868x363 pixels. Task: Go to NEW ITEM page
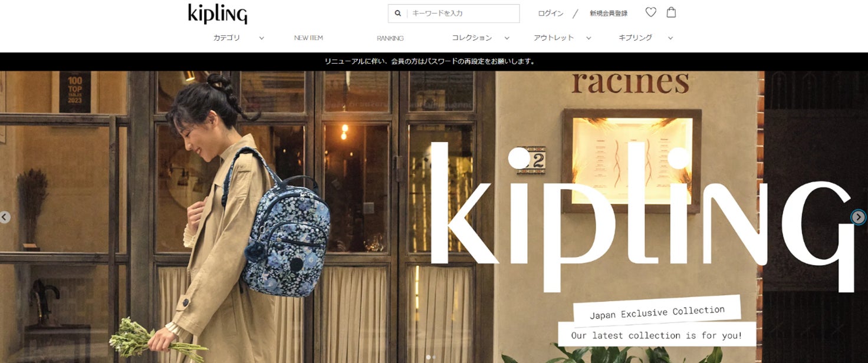tap(308, 38)
